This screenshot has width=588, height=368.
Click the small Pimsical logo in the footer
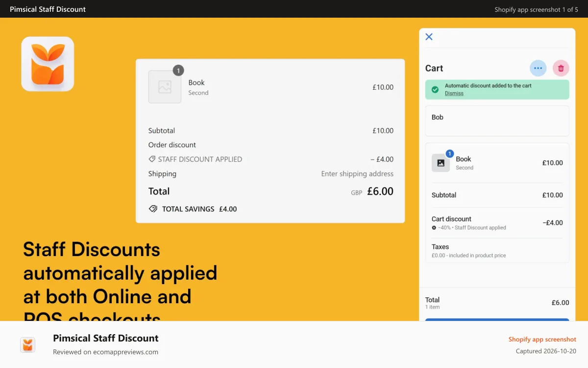tap(27, 345)
